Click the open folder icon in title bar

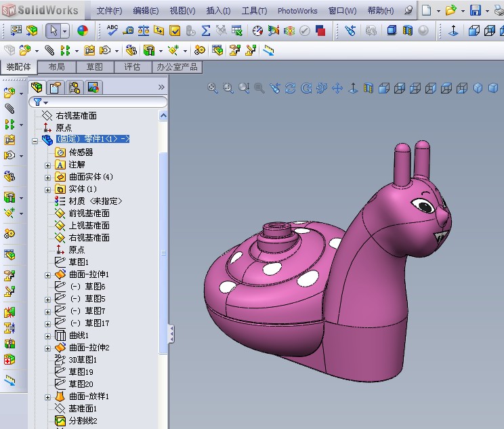point(450,10)
